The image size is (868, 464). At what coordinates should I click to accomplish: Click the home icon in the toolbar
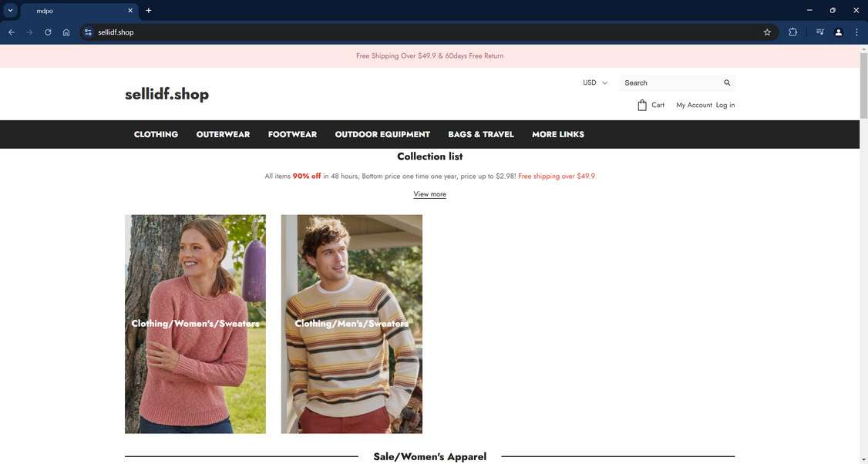(66, 32)
